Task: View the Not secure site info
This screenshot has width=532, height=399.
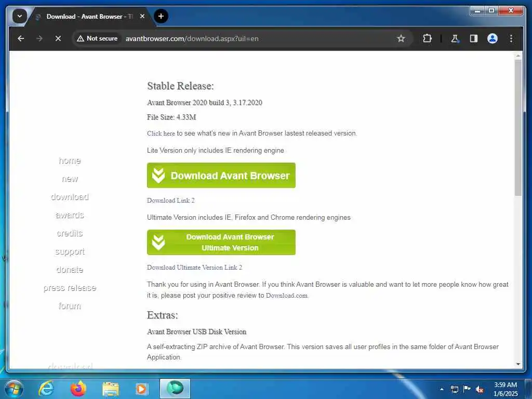Action: click(x=97, y=38)
